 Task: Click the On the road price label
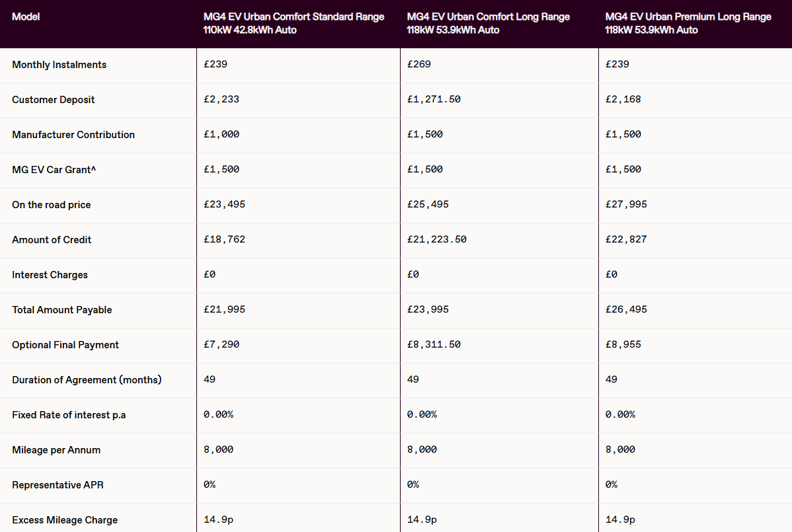(51, 205)
